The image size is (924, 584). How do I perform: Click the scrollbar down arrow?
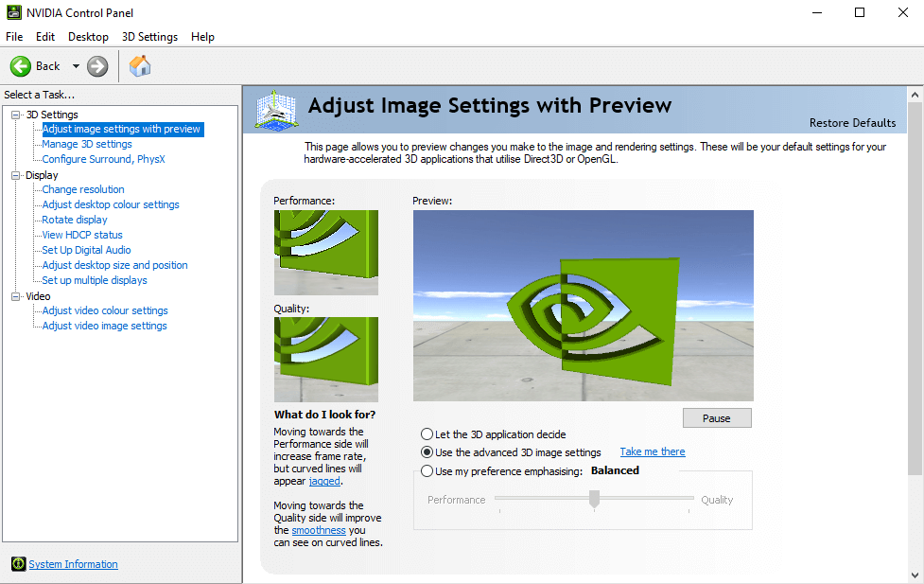pyautogui.click(x=915, y=575)
